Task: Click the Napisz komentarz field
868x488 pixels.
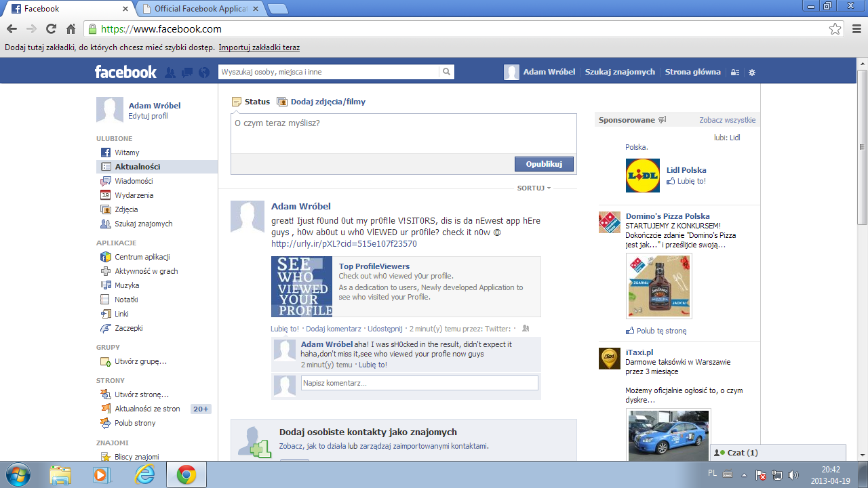Action: [x=420, y=383]
